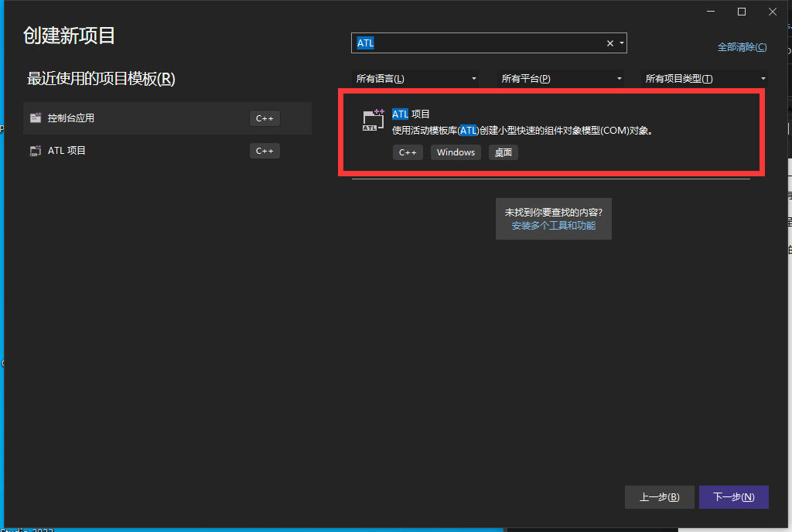
Task: Minimize the create new project dialog
Action: (x=711, y=12)
